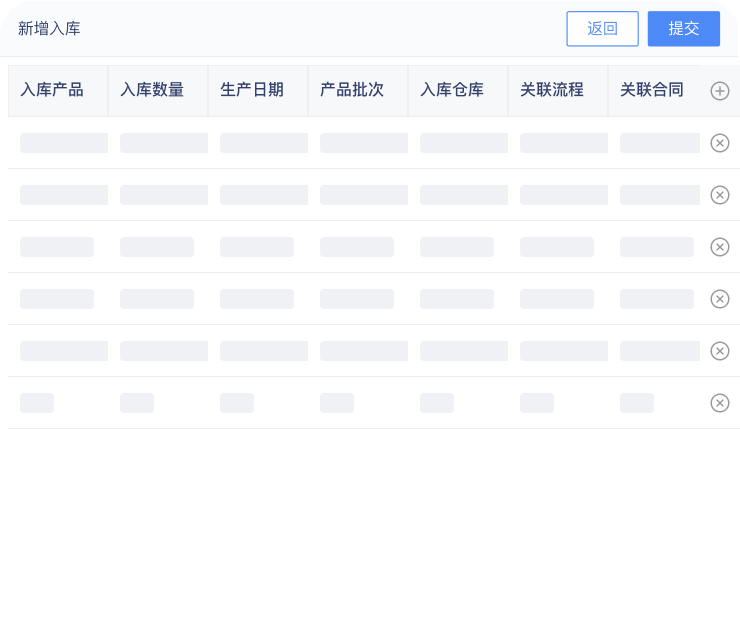
Task: Remove the sixth table row
Action: (x=720, y=403)
